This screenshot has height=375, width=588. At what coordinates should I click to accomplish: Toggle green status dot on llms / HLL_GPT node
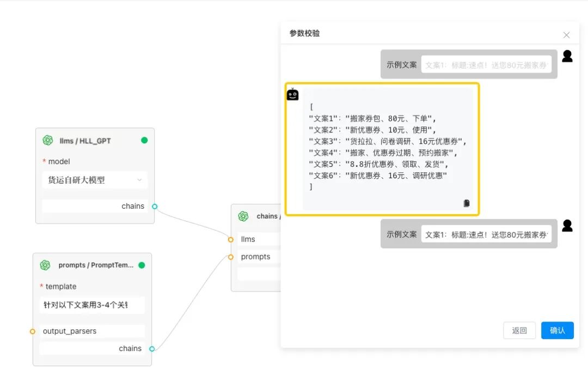coord(144,141)
